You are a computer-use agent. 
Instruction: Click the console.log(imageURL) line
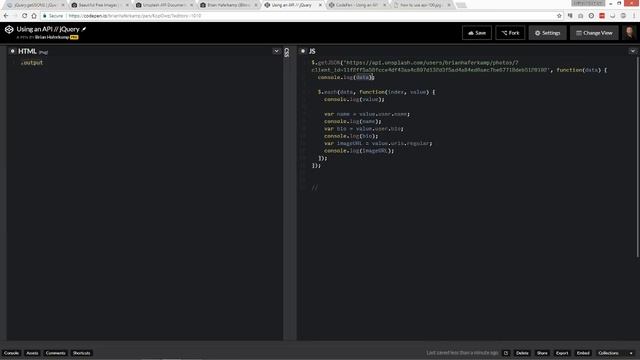[359, 151]
